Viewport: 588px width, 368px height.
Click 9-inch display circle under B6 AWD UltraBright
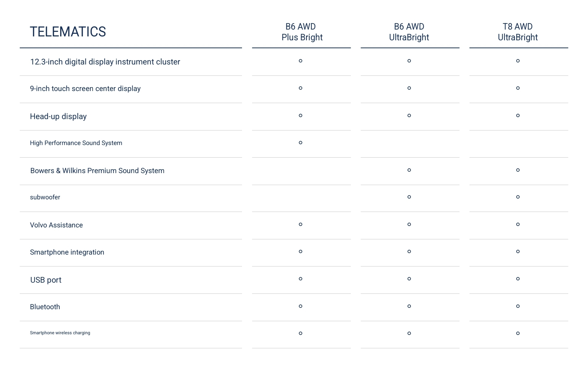pyautogui.click(x=409, y=88)
